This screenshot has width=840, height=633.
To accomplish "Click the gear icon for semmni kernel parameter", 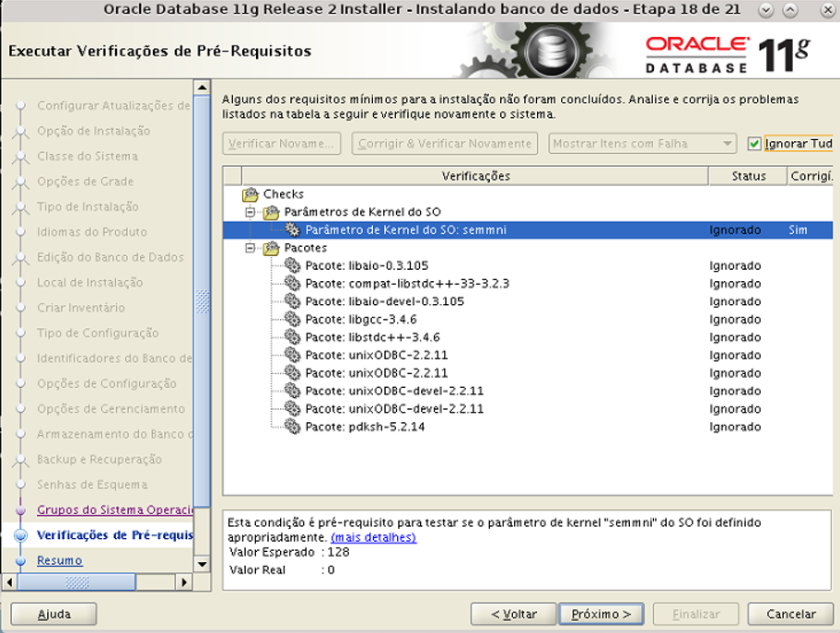I will tap(293, 230).
